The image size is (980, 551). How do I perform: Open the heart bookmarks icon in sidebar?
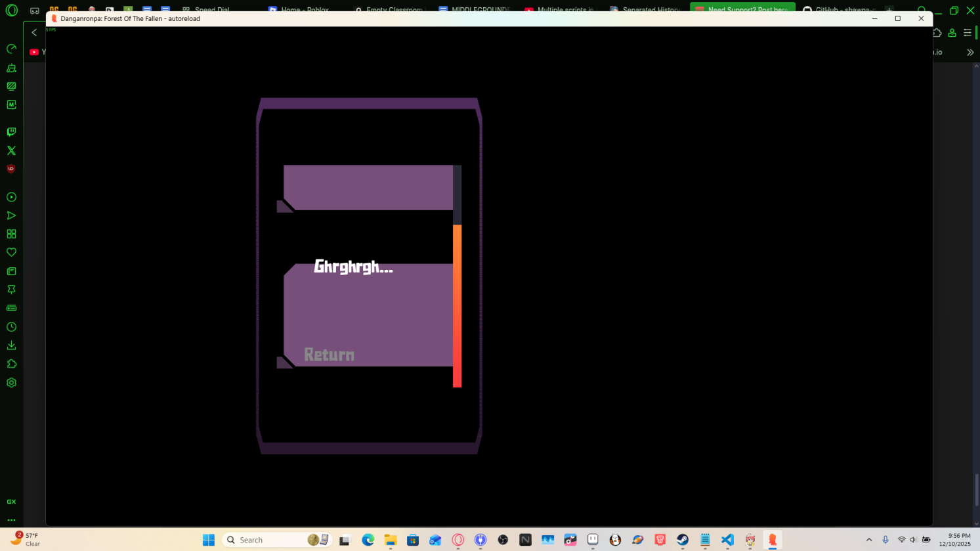point(11,252)
